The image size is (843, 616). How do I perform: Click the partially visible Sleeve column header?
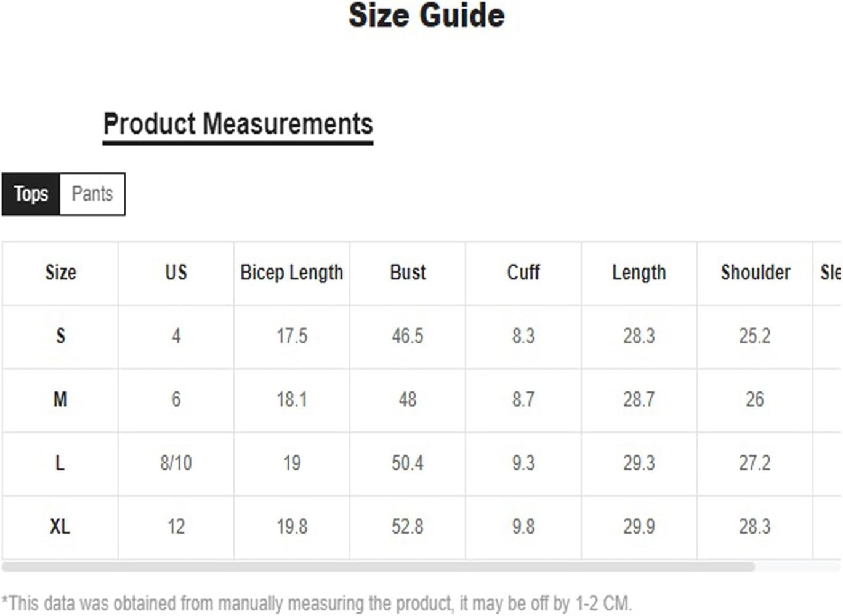pos(831,273)
